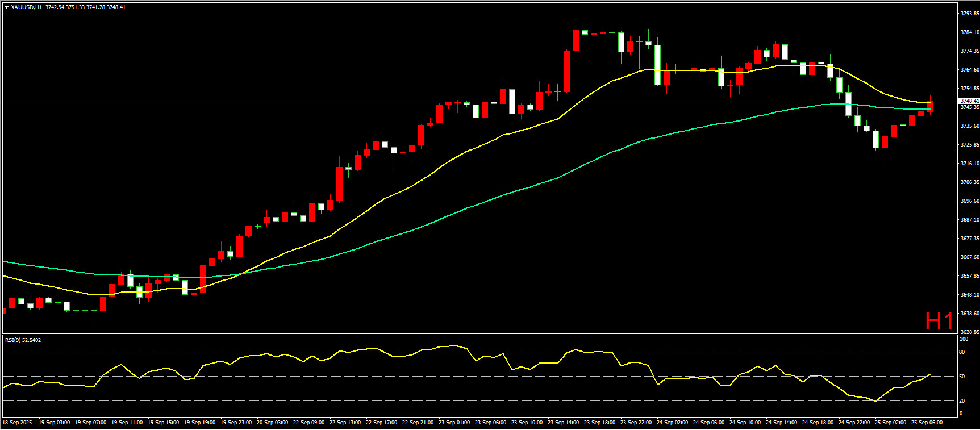Click the RSI 20 level scale label
The image size is (980, 430).
pos(962,401)
